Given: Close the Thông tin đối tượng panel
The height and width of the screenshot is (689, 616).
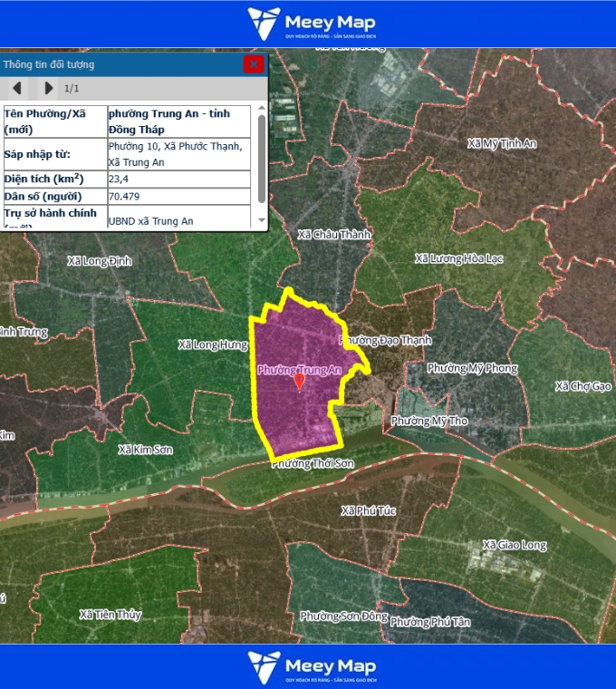Looking at the screenshot, I should point(254,63).
